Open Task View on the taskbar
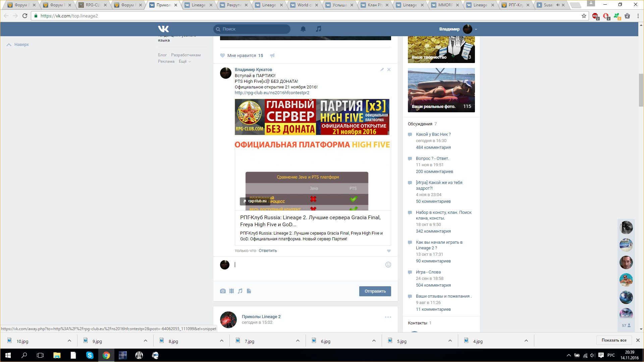This screenshot has height=362, width=644. [40, 355]
